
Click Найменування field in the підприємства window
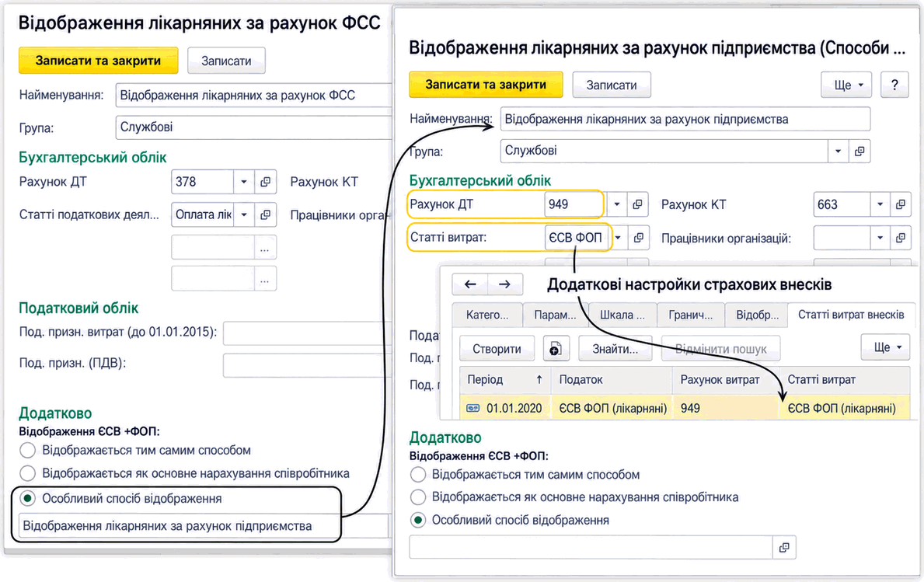[685, 119]
